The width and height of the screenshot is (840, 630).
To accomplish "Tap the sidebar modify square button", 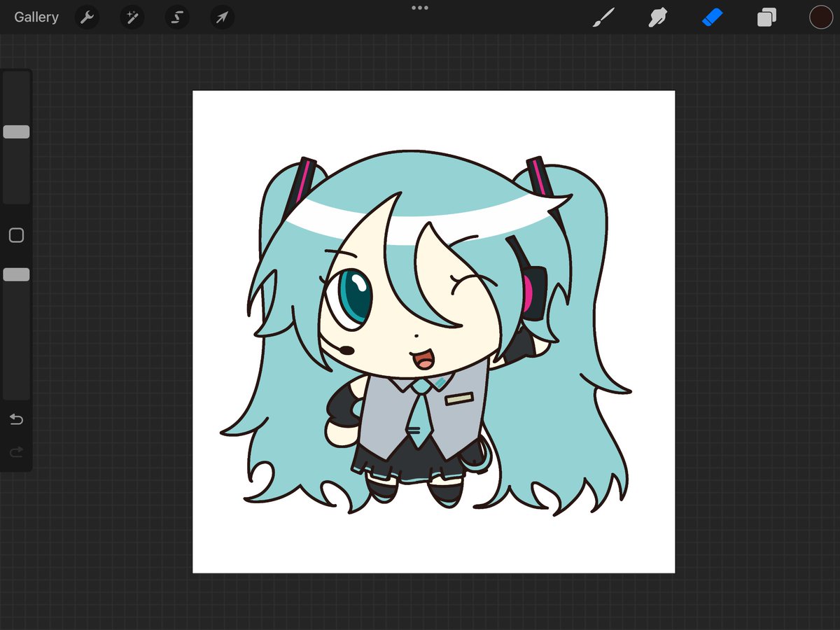I will pyautogui.click(x=16, y=235).
